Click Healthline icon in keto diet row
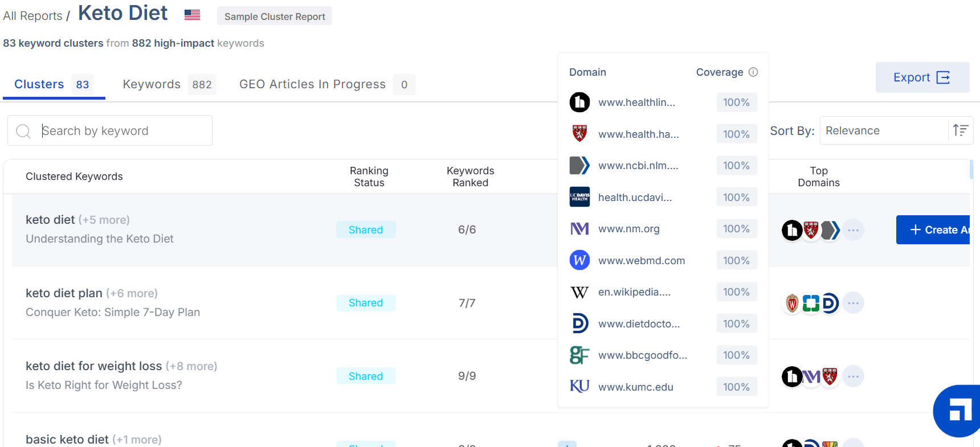 coord(792,230)
